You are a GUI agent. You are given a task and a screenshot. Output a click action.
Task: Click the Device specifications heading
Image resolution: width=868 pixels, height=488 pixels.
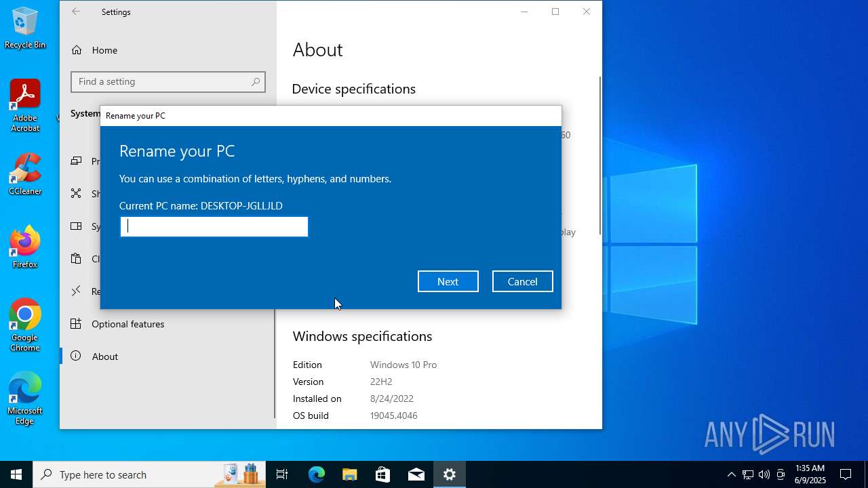(353, 89)
